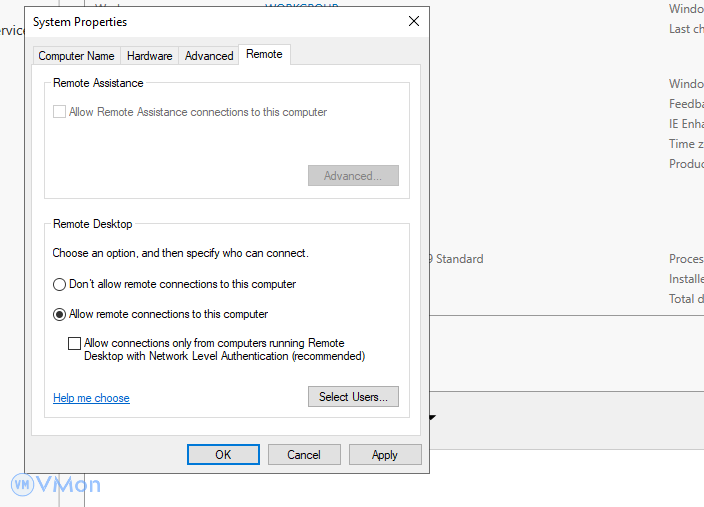Go to the Advanced tab
The width and height of the screenshot is (704, 507).
pyautogui.click(x=209, y=56)
